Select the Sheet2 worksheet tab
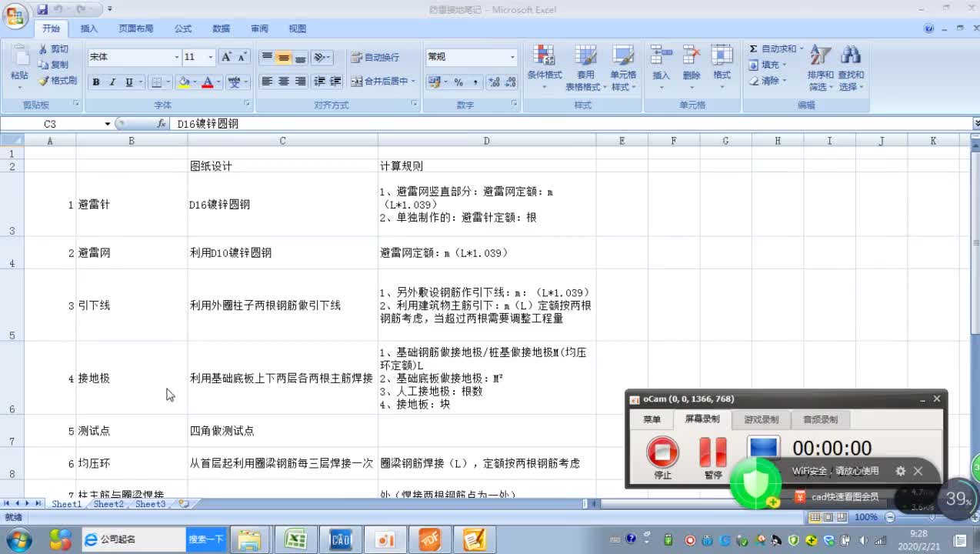The height and width of the screenshot is (554, 980). point(108,504)
